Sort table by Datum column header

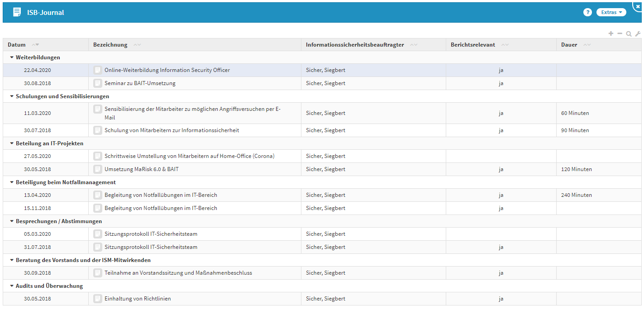17,45
